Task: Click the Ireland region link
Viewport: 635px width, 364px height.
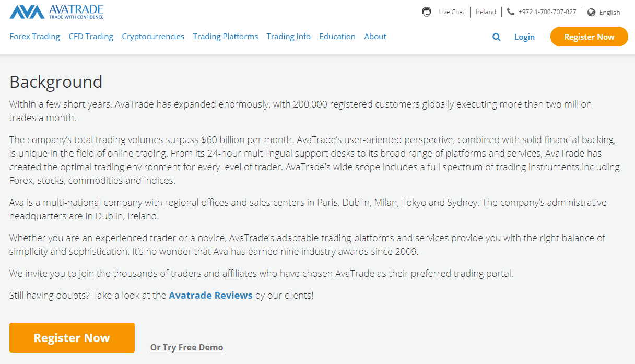Action: point(486,12)
